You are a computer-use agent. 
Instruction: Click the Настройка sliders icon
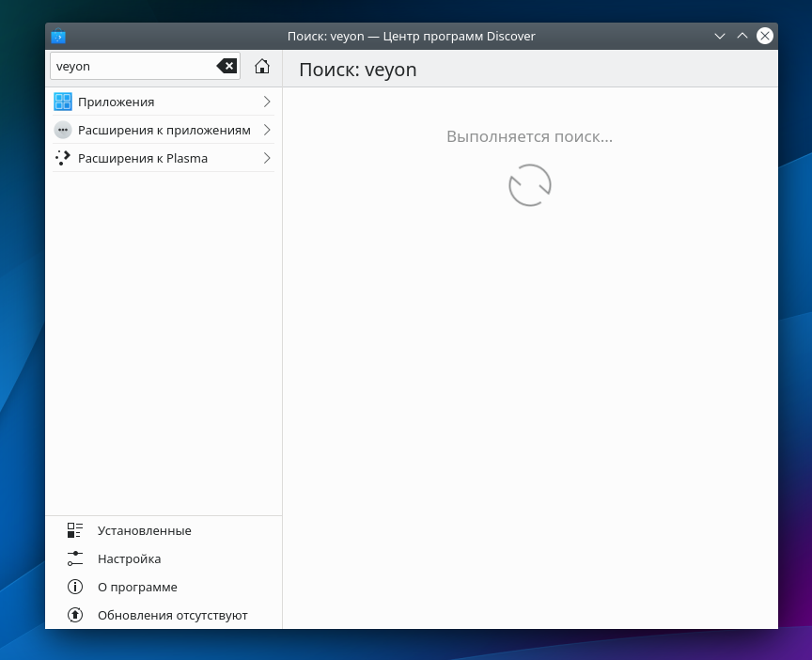(x=75, y=558)
